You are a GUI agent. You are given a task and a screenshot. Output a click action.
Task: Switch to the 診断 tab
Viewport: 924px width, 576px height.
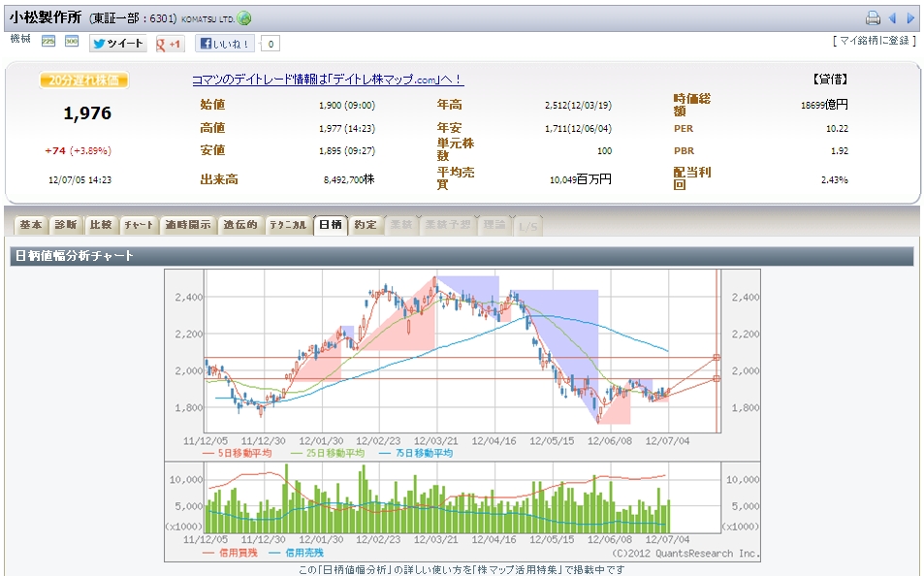[65, 225]
